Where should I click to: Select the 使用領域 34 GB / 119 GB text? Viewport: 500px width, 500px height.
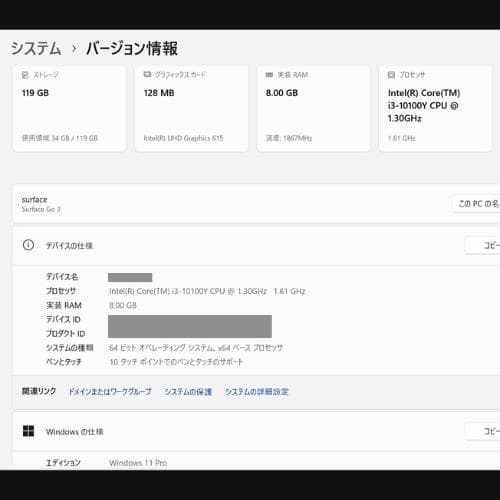[60, 138]
